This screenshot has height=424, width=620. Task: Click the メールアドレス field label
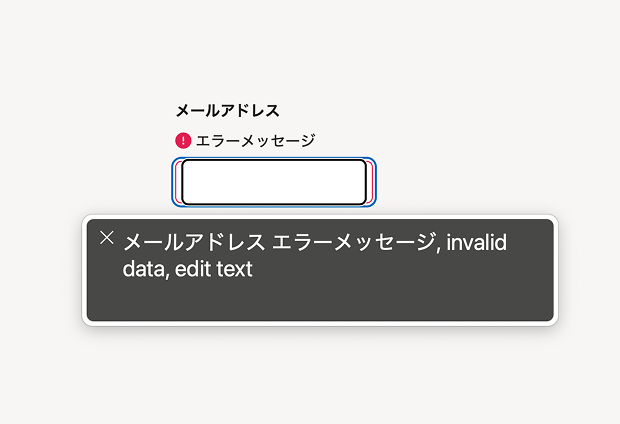227,111
